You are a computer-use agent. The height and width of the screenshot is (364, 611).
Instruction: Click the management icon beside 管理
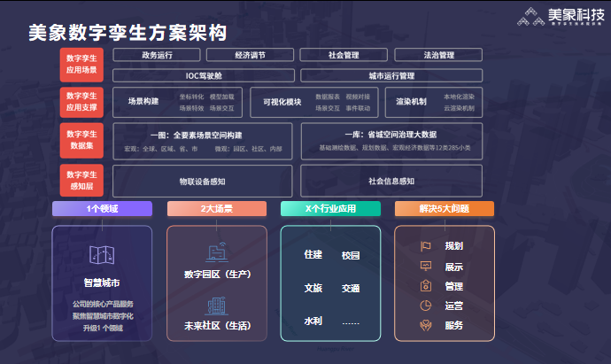pos(425,286)
